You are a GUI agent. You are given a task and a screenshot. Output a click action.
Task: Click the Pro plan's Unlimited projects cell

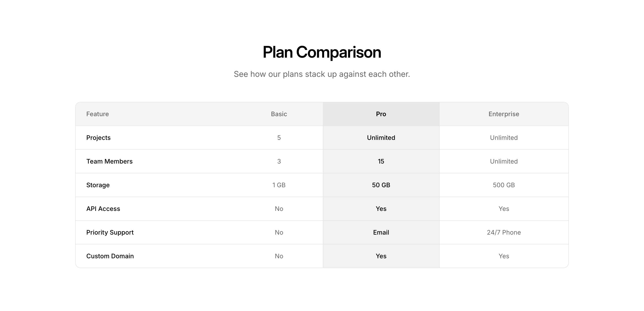click(381, 138)
